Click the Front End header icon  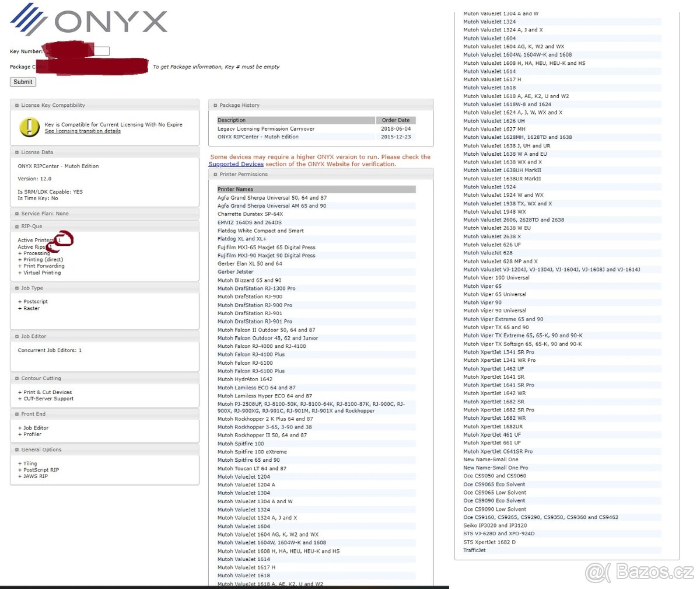pos(17,414)
